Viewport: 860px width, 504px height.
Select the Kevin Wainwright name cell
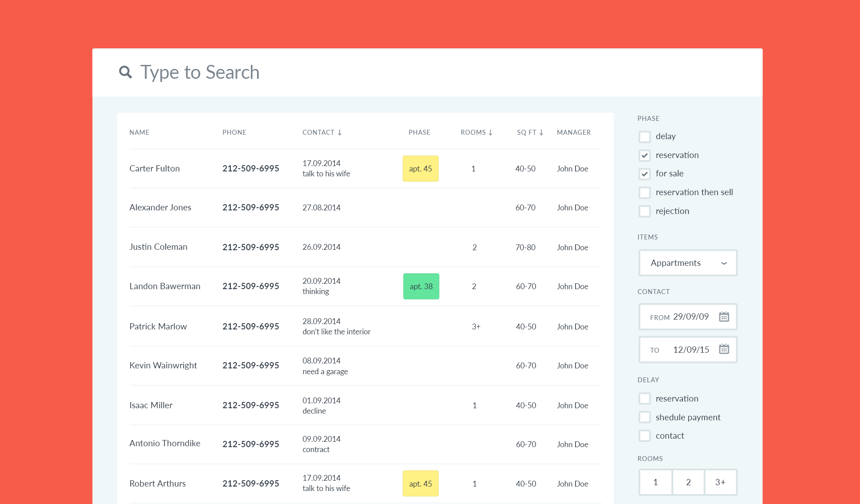[x=163, y=365]
